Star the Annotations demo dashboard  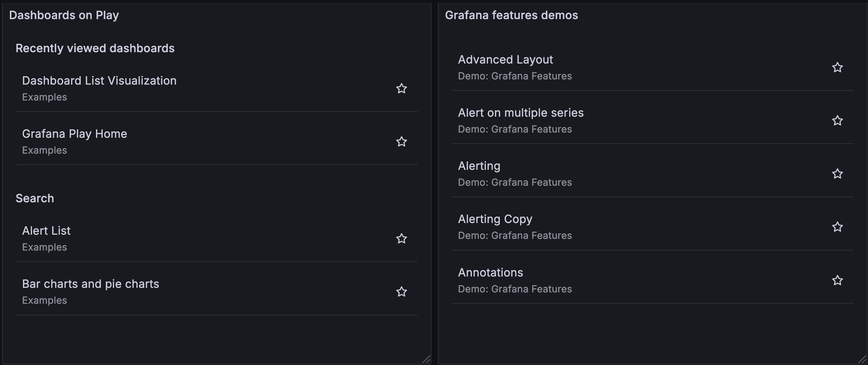click(838, 280)
